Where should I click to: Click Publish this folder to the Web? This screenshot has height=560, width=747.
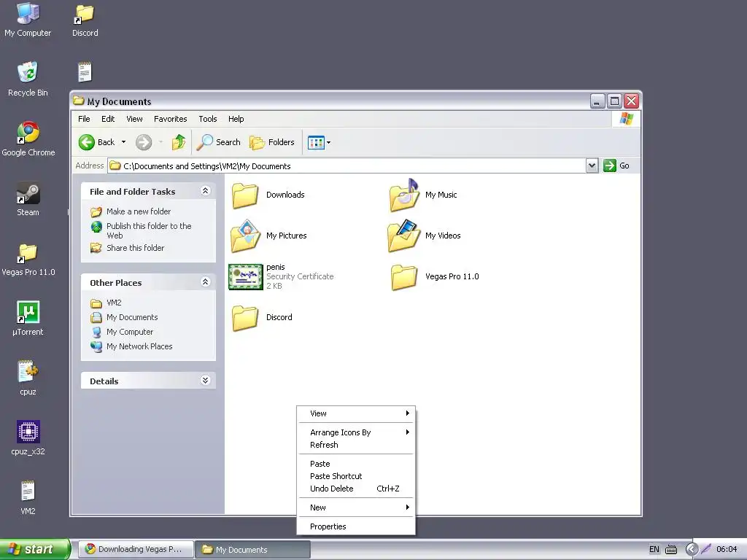click(x=149, y=230)
